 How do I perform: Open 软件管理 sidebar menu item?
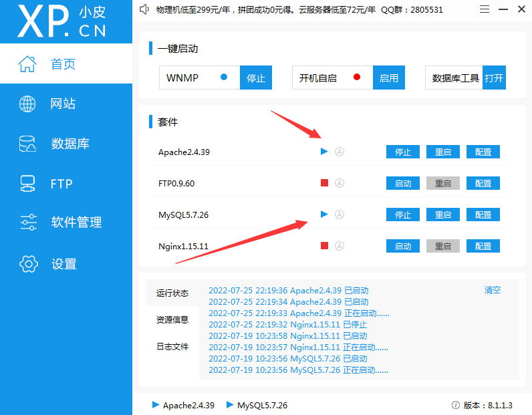pyautogui.click(x=66, y=223)
